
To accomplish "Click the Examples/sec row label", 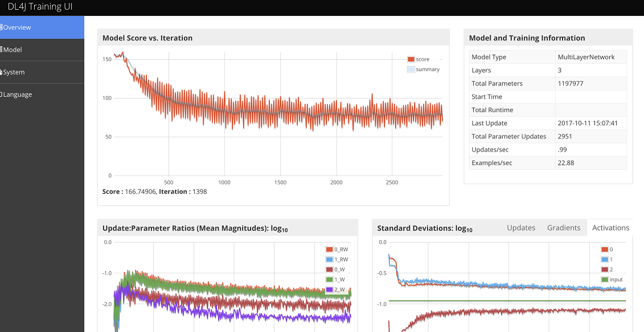I will (x=492, y=163).
